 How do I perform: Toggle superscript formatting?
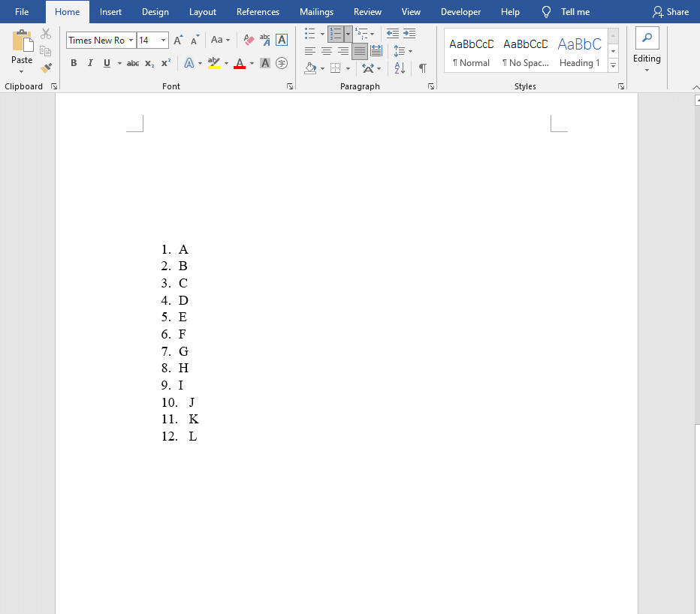tap(166, 63)
